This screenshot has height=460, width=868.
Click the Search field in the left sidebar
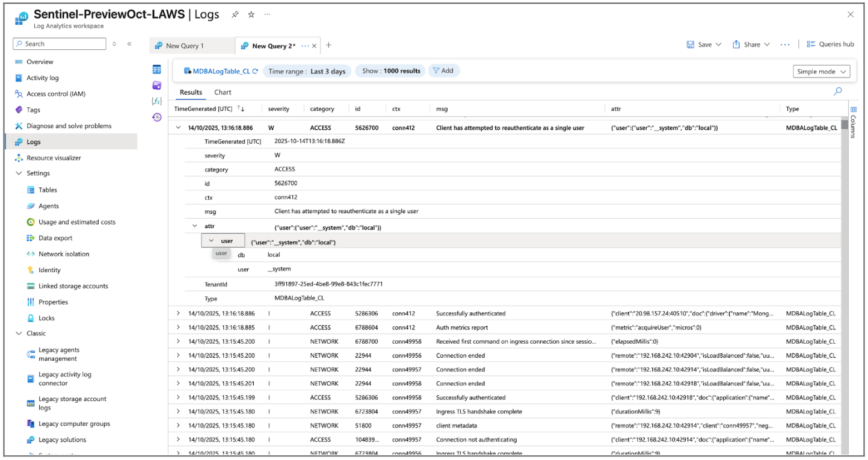point(59,43)
